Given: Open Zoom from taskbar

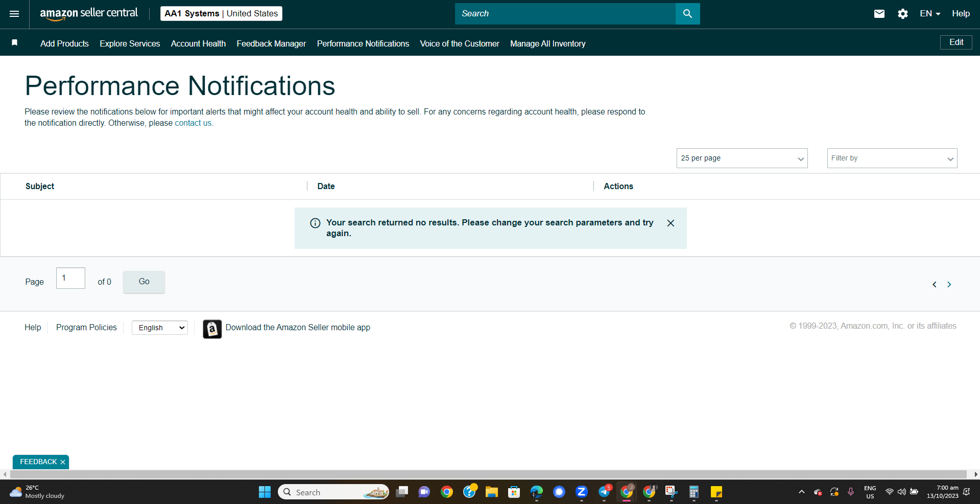Looking at the screenshot, I should tap(582, 492).
